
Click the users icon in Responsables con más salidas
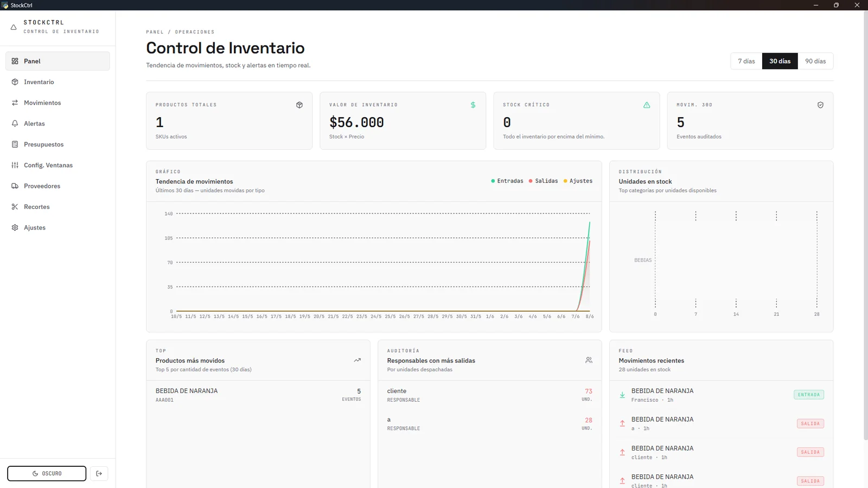589,360
